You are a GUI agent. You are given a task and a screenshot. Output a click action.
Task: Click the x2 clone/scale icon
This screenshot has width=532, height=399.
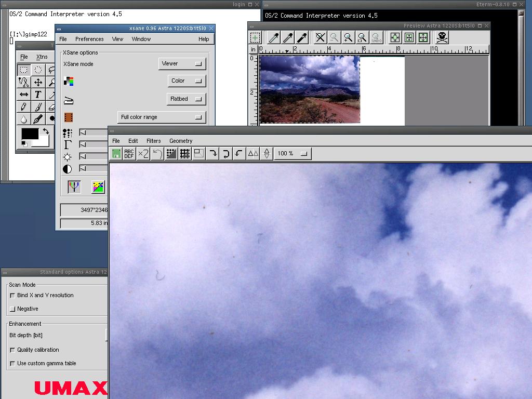(x=143, y=154)
